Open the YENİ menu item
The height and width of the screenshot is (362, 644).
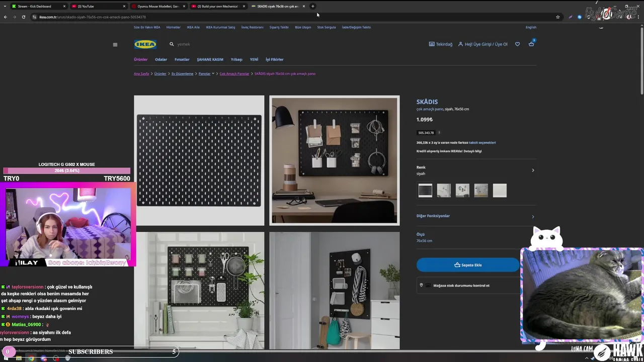[x=254, y=59]
